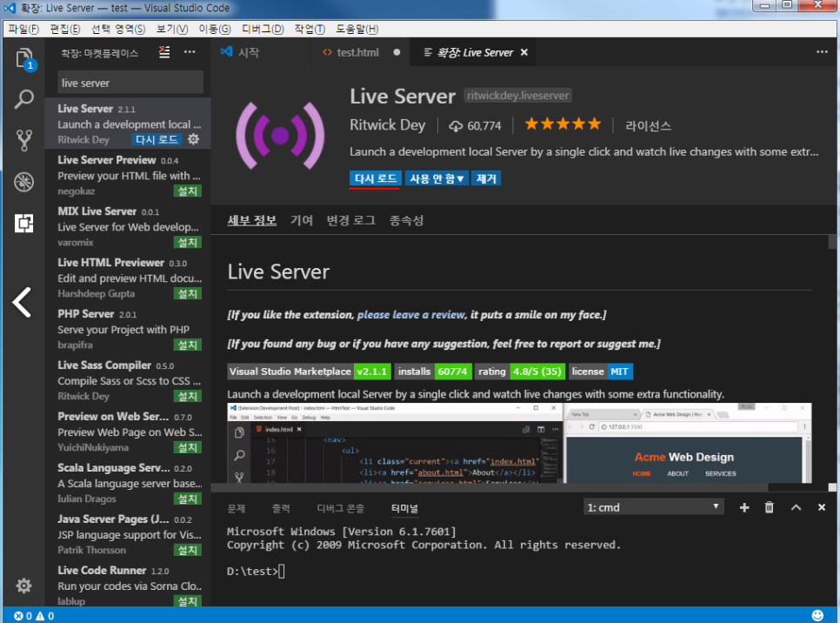Screen dimensions: 840x623
Task: Click the extensions search field
Action: point(130,84)
